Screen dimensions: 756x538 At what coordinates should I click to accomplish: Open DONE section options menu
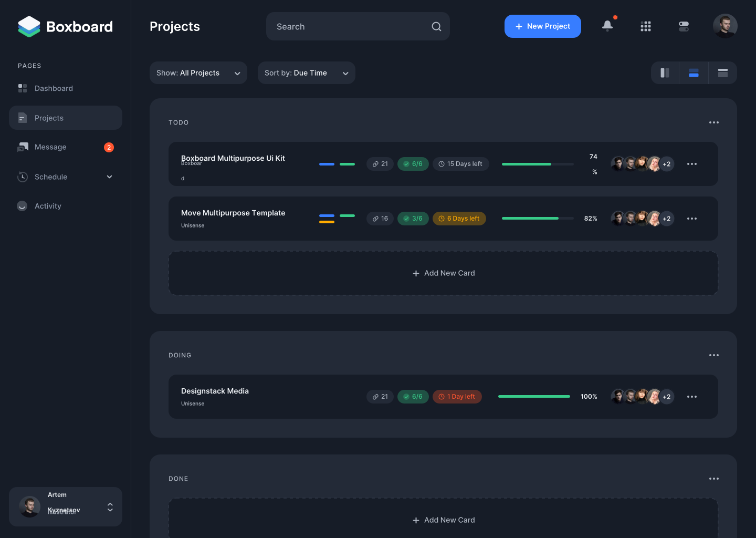[x=714, y=479]
